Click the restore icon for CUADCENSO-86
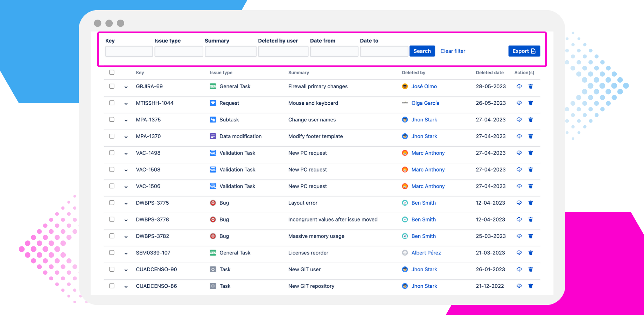The image size is (644, 315). [x=519, y=286]
